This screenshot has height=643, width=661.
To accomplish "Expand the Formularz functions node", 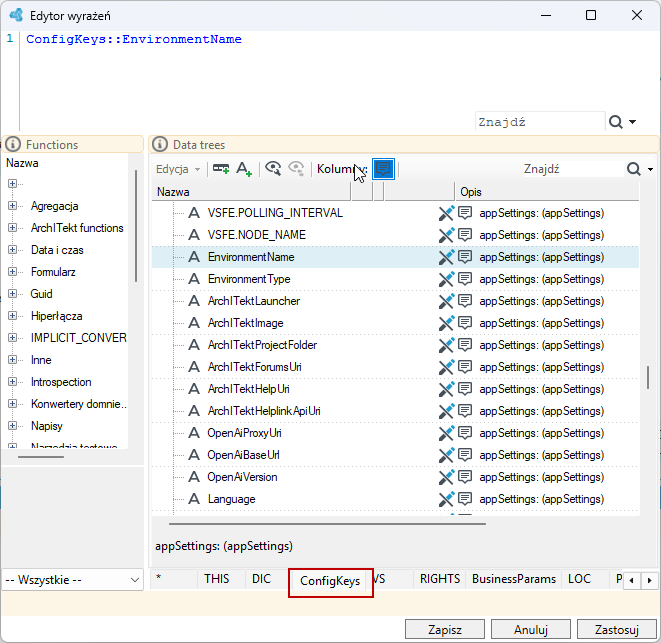I will point(12,272).
